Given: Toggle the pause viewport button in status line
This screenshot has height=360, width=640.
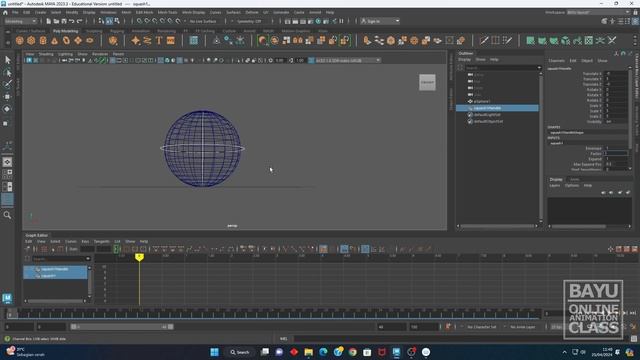Looking at the screenshot, I should pos(342,21).
